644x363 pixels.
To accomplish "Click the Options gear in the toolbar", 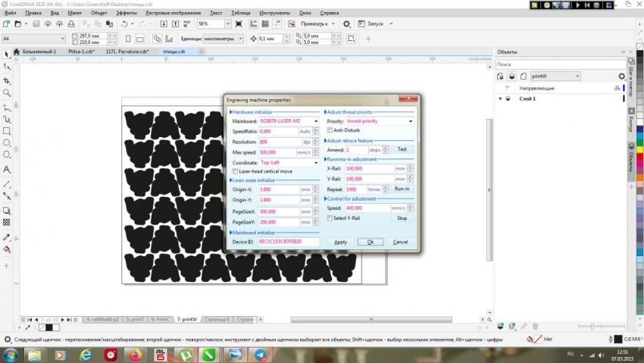I will 347,24.
